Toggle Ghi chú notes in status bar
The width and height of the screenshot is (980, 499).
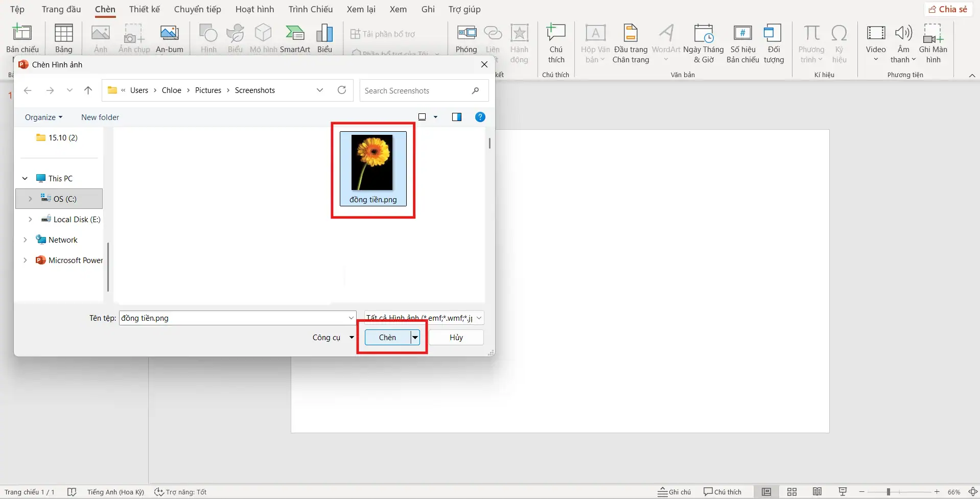click(x=674, y=492)
